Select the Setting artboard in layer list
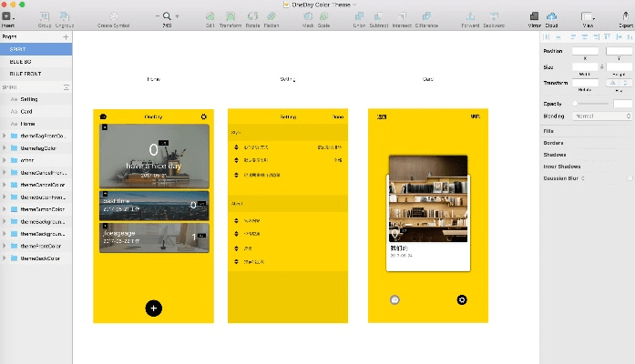Screen dimensions: 635x364 (29, 98)
